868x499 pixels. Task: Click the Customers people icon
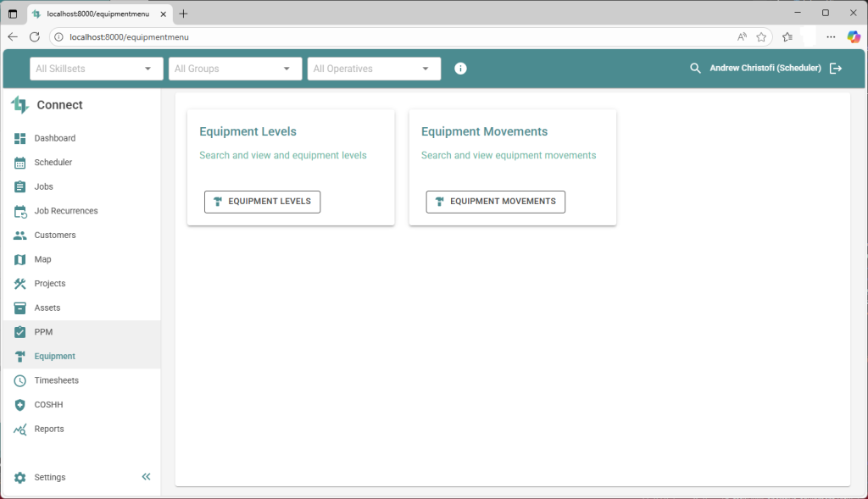20,236
